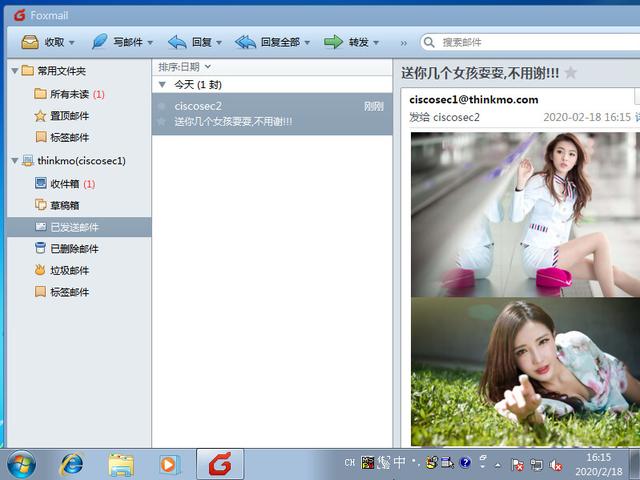
Task: Open the 所有未读 folder
Action: click(x=69, y=94)
